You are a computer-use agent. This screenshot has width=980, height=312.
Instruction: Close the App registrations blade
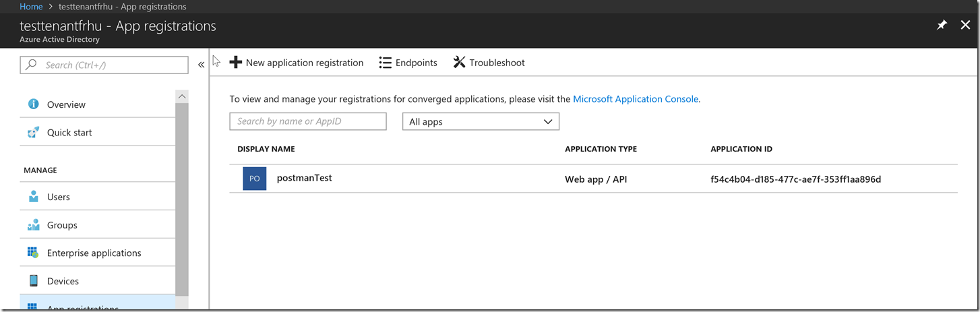pyautogui.click(x=965, y=25)
